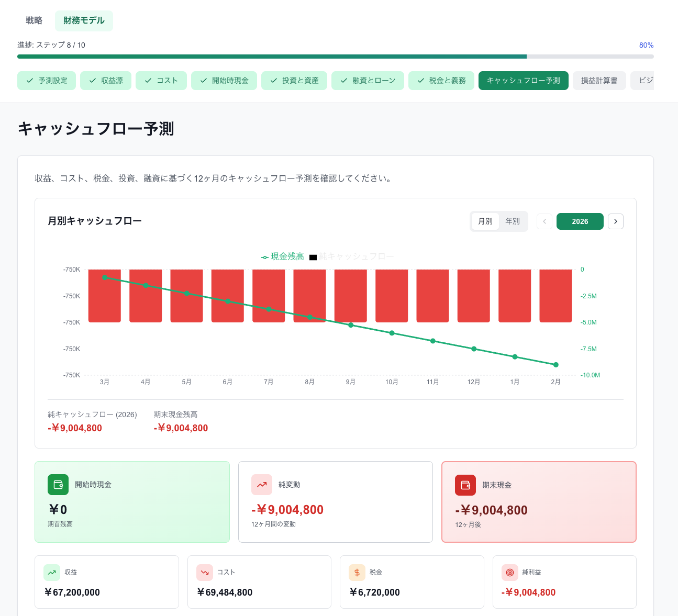Go to 収益源 step

click(106, 81)
